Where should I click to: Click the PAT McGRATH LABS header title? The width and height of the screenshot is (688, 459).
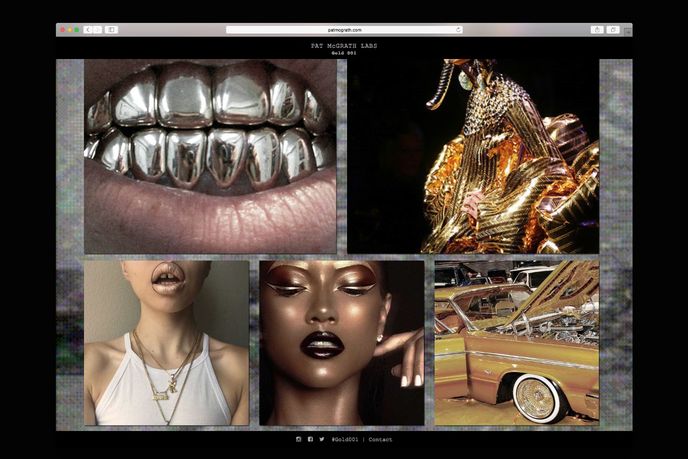click(344, 45)
